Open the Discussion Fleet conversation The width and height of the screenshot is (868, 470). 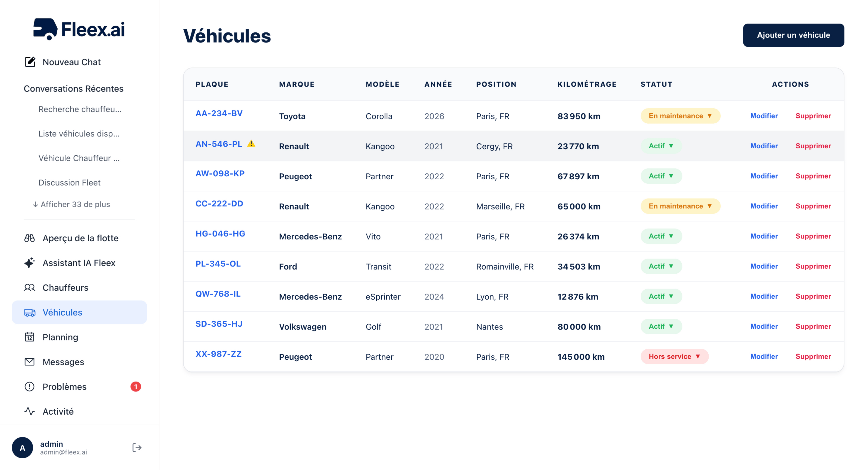click(x=69, y=183)
